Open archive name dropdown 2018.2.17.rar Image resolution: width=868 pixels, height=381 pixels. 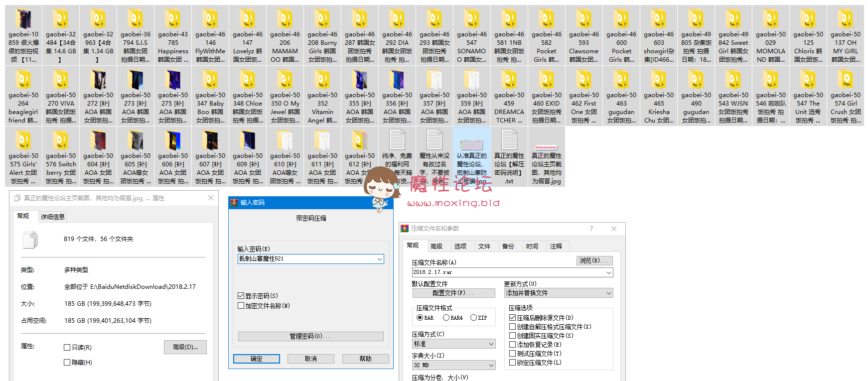(x=609, y=272)
